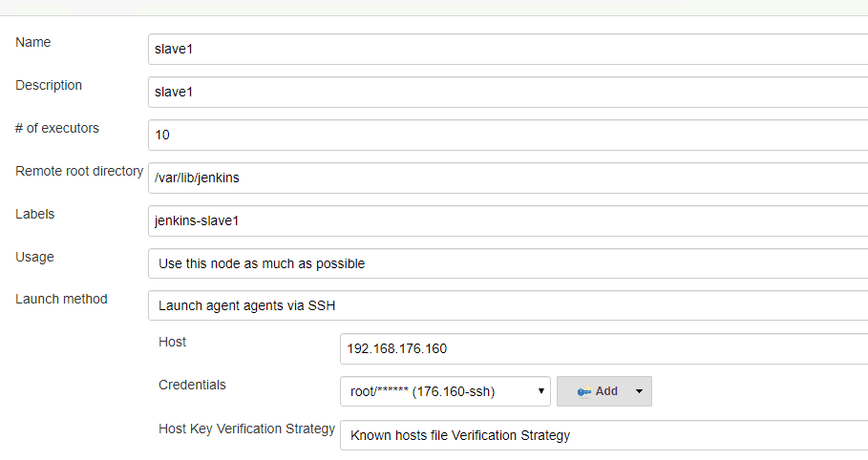Click the "Remote root directory" label

(x=79, y=171)
